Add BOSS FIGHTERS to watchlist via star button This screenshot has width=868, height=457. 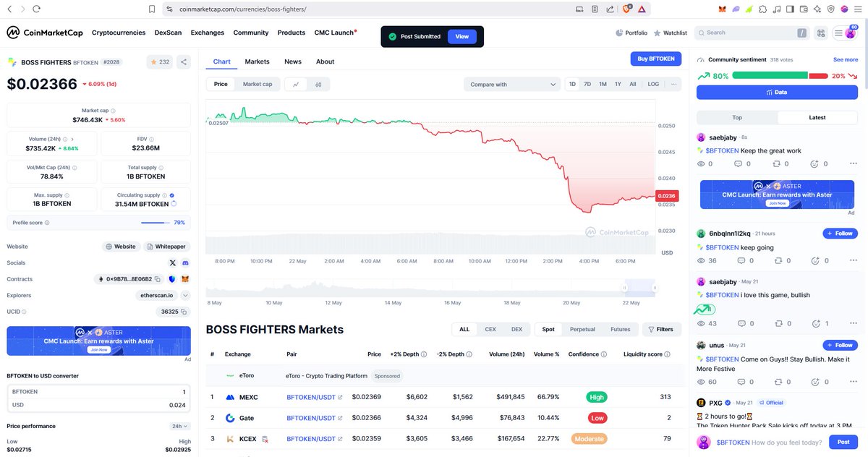click(x=160, y=62)
